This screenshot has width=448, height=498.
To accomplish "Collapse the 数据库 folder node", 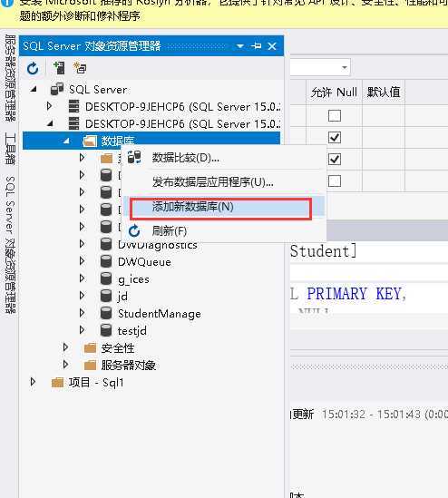I will coord(66,141).
